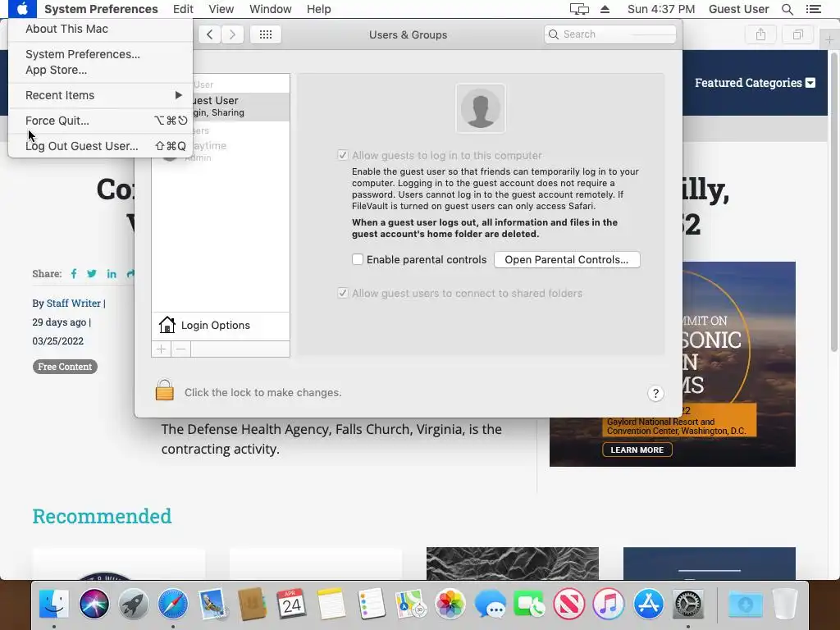The image size is (840, 630).
Task: Open App Store icon in Dock
Action: click(648, 604)
